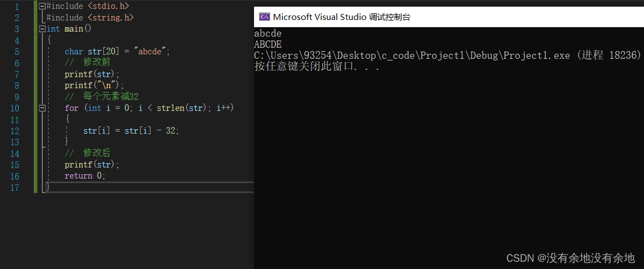The width and height of the screenshot is (644, 269).
Task: Click line number 17 in the gutter
Action: pyautogui.click(x=15, y=187)
